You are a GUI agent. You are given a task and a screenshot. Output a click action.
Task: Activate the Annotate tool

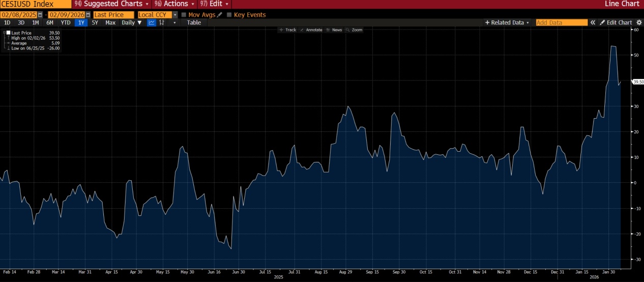(x=311, y=30)
